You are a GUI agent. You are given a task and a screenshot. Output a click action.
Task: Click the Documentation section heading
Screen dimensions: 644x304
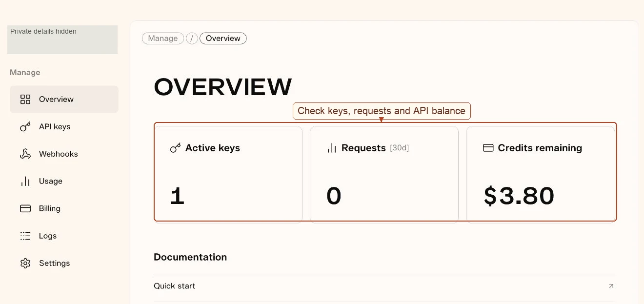190,257
